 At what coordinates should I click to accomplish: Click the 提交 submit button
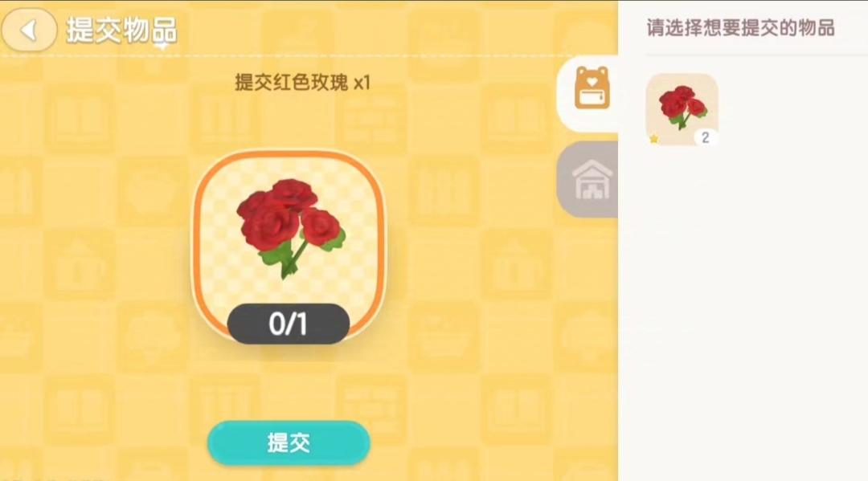pos(289,442)
